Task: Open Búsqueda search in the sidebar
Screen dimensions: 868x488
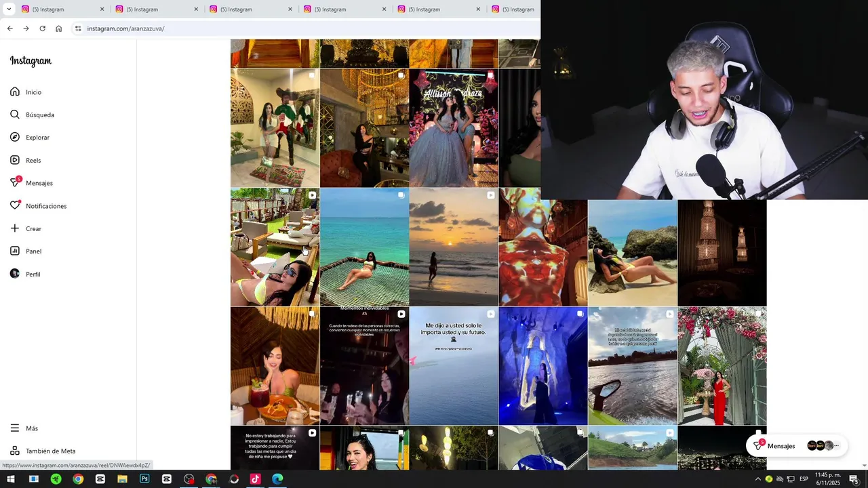Action: 32,115
